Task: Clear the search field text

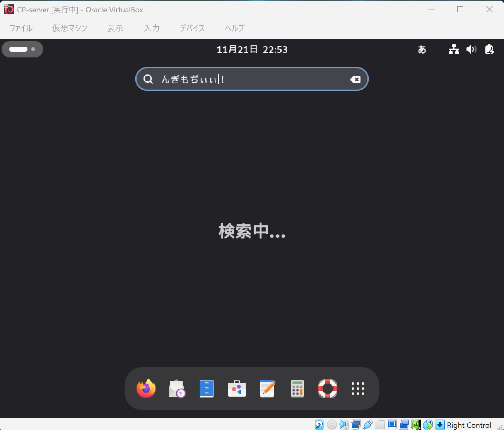Action: click(355, 80)
